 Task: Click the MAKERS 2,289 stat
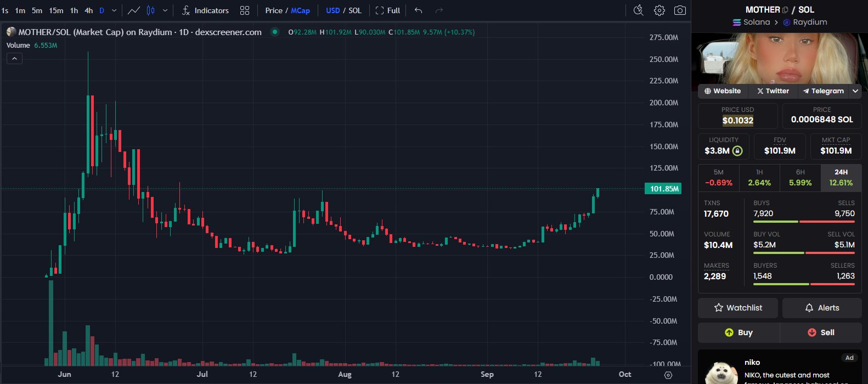[x=717, y=271]
